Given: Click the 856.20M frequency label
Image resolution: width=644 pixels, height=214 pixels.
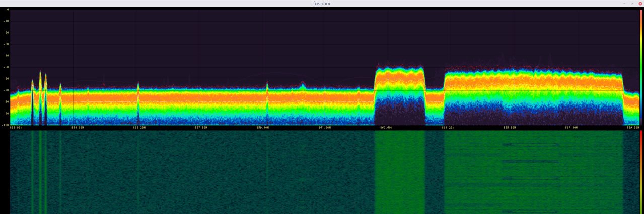Looking at the screenshot, I should tap(139, 127).
